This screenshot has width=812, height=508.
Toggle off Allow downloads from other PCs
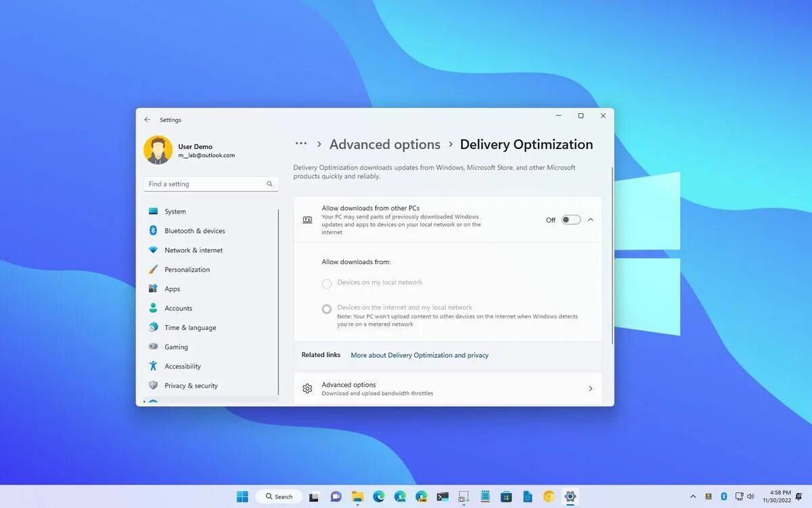pyautogui.click(x=570, y=219)
